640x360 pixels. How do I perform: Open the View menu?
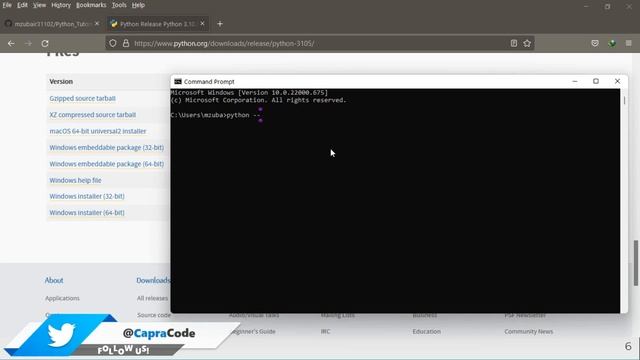point(39,5)
